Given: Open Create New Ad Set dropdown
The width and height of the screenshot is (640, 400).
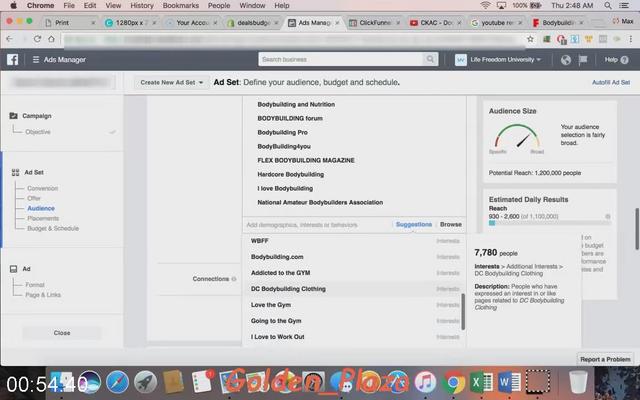Looking at the screenshot, I should click(x=171, y=82).
